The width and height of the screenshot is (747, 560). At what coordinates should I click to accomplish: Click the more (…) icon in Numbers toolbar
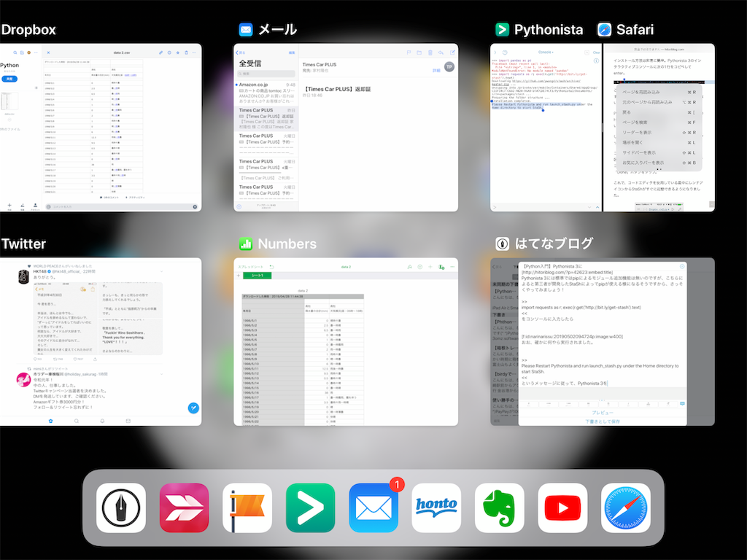tap(452, 267)
